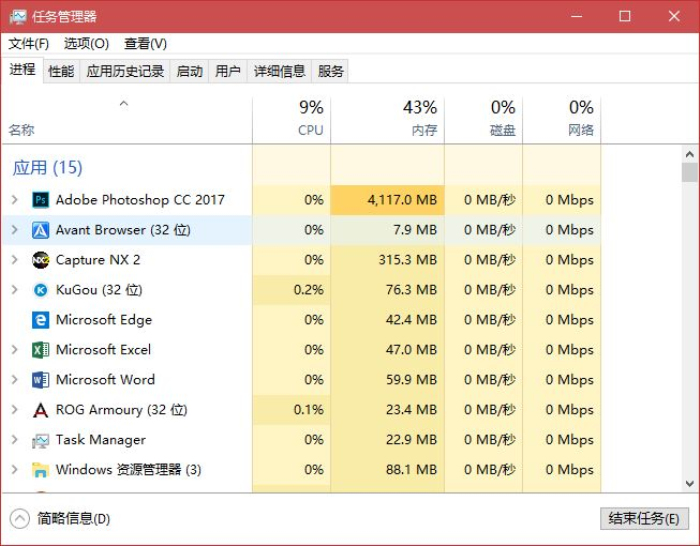Click the scrollbar down arrow

[x=690, y=483]
